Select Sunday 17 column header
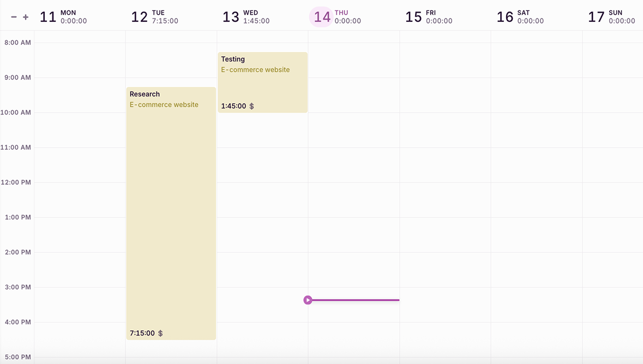643x364 pixels. point(611,17)
